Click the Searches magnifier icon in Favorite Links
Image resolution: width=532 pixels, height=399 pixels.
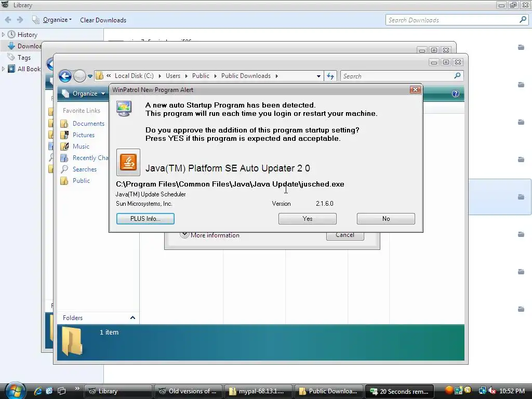click(64, 169)
